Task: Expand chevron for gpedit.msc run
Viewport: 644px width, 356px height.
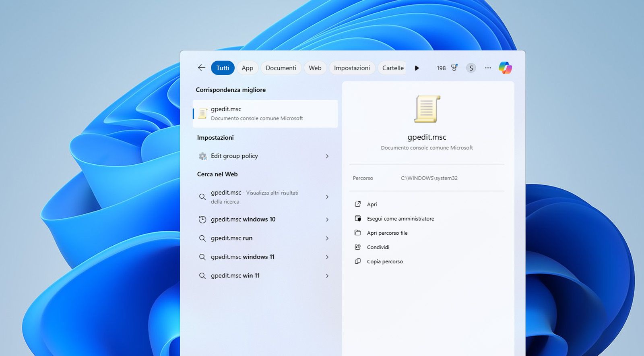Action: point(327,238)
